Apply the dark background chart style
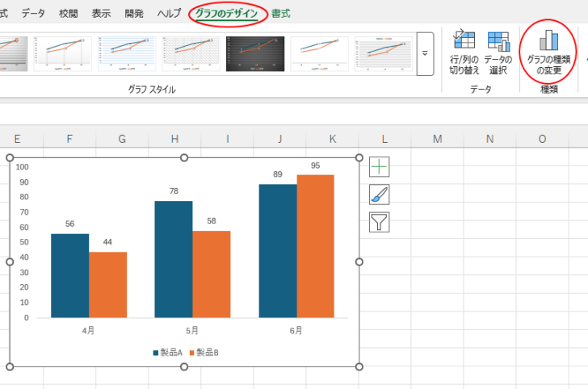Image resolution: width=588 pixels, height=389 pixels. point(255,53)
